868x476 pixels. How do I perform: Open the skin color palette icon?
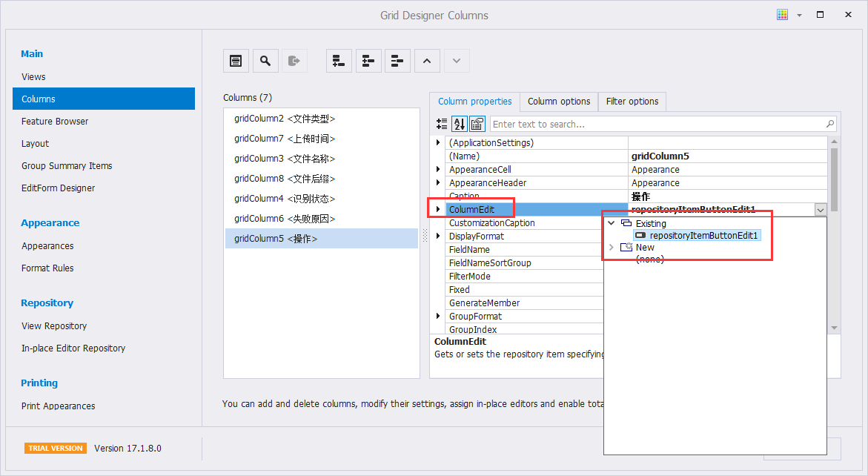point(782,15)
